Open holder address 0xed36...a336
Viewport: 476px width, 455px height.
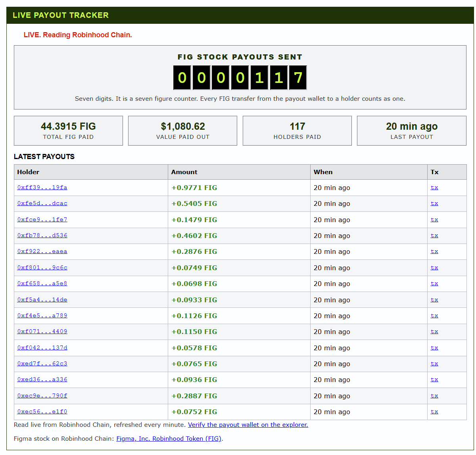point(42,379)
